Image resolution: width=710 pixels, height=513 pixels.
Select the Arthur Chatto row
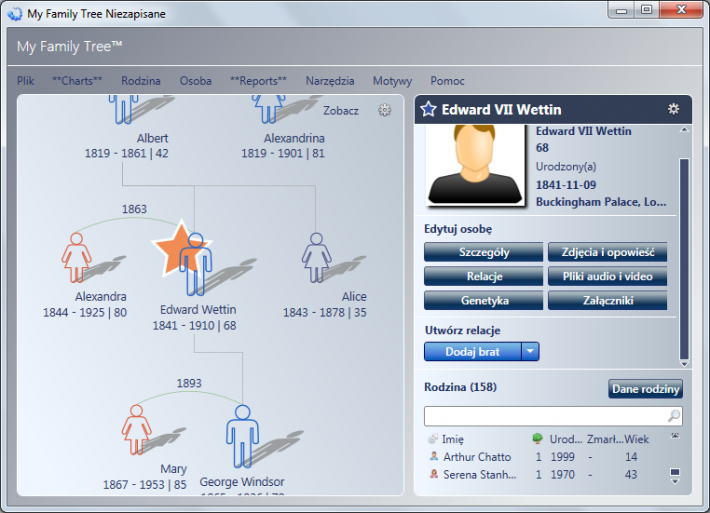546,456
